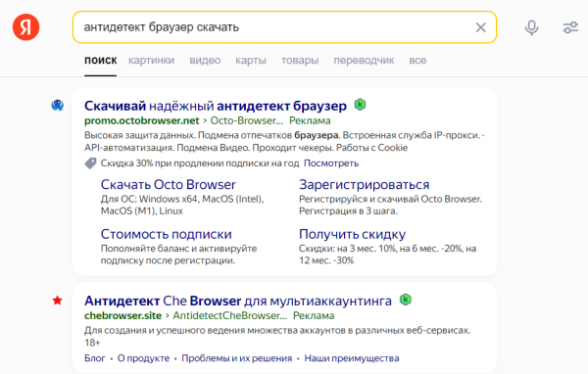This screenshot has height=374, width=588.
Task: Click AntidetectCheBrowser... breadcrumb link
Action: coord(229,315)
